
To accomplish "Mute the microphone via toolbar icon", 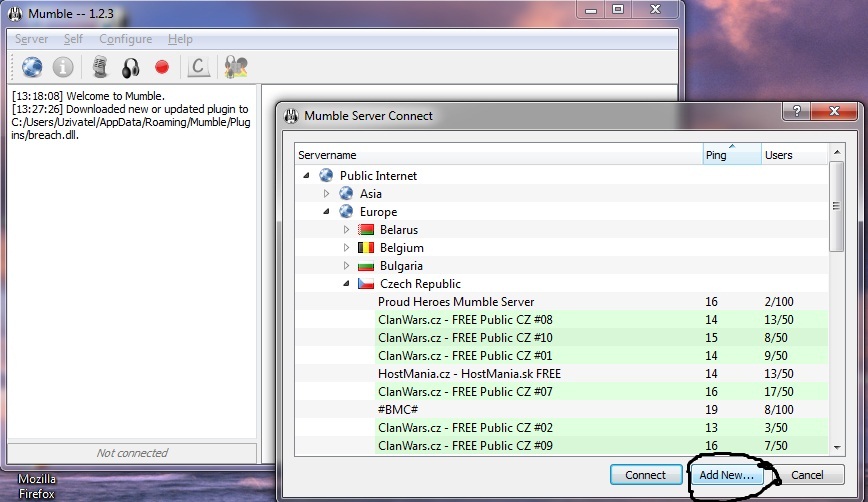I will 100,67.
